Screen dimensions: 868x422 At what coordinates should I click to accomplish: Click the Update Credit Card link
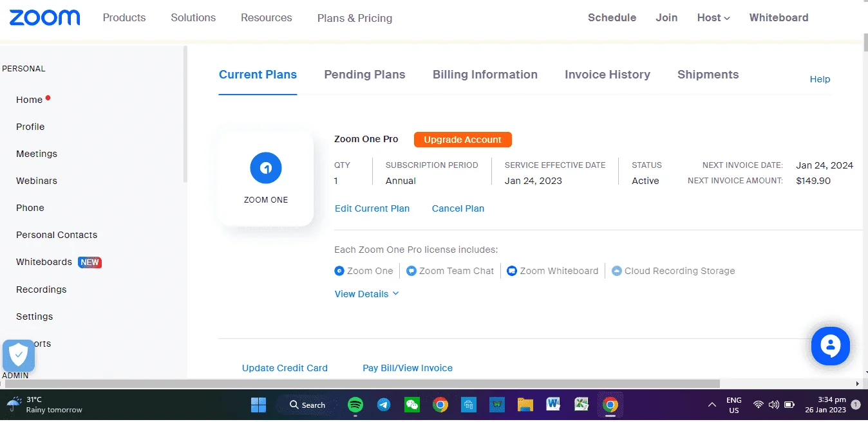click(x=285, y=368)
